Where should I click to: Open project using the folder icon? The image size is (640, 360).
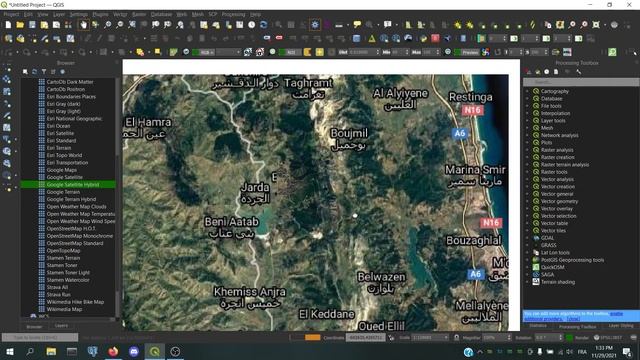(20, 25)
